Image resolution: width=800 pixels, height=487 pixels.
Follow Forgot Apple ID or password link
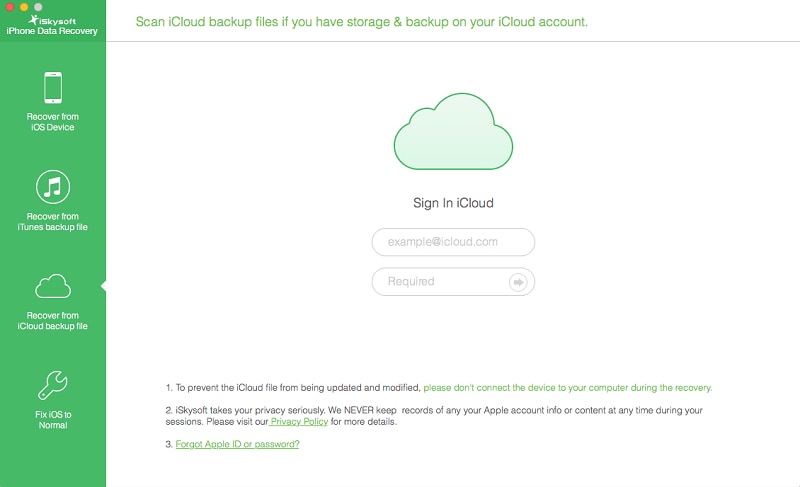pyautogui.click(x=237, y=444)
